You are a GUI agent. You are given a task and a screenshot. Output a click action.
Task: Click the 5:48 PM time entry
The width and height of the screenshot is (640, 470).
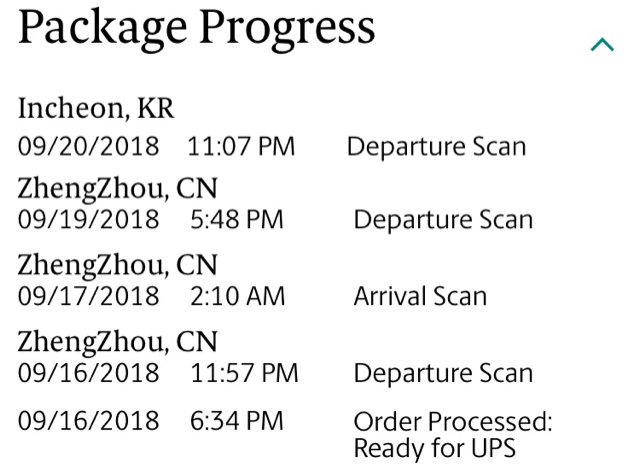point(237,219)
